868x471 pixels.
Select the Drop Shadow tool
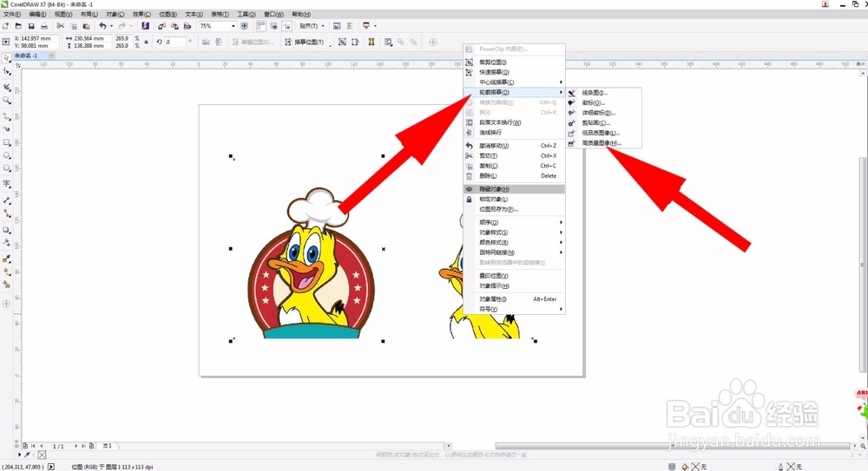coord(6,230)
